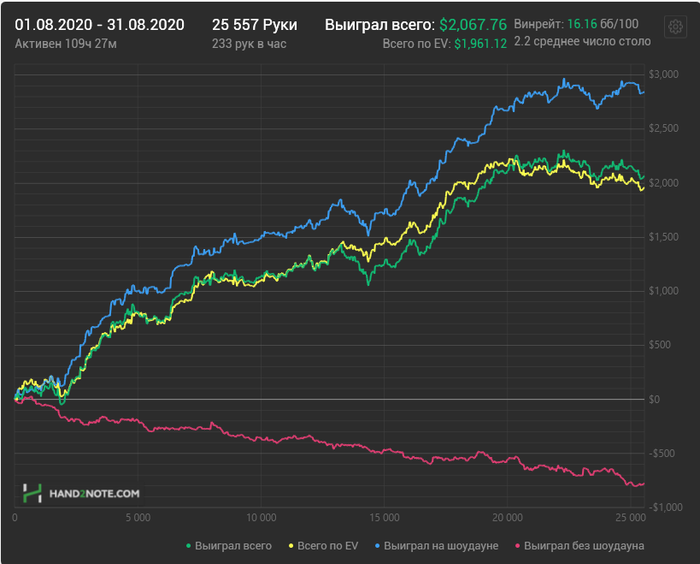
Task: Click the Выиграл всего $2,067.76 total
Action: tap(416, 25)
